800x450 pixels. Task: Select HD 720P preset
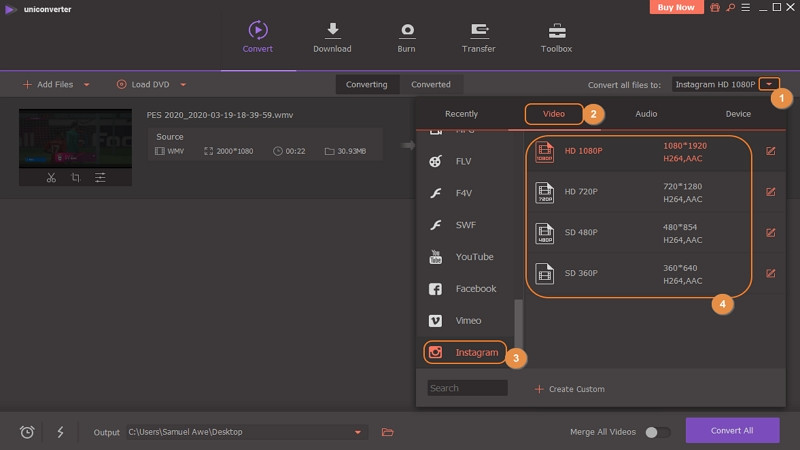click(643, 192)
